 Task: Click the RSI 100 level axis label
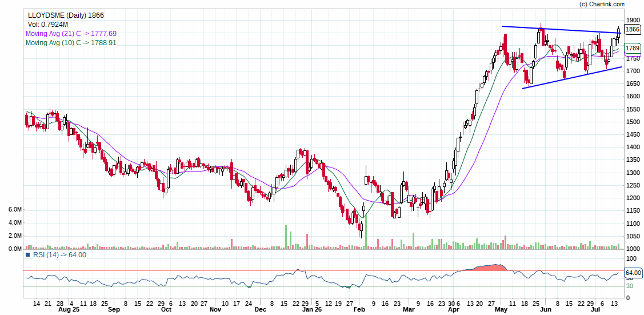click(631, 259)
